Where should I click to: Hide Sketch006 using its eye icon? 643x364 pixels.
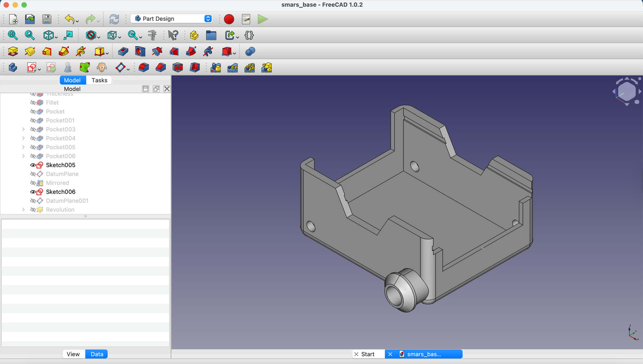33,192
